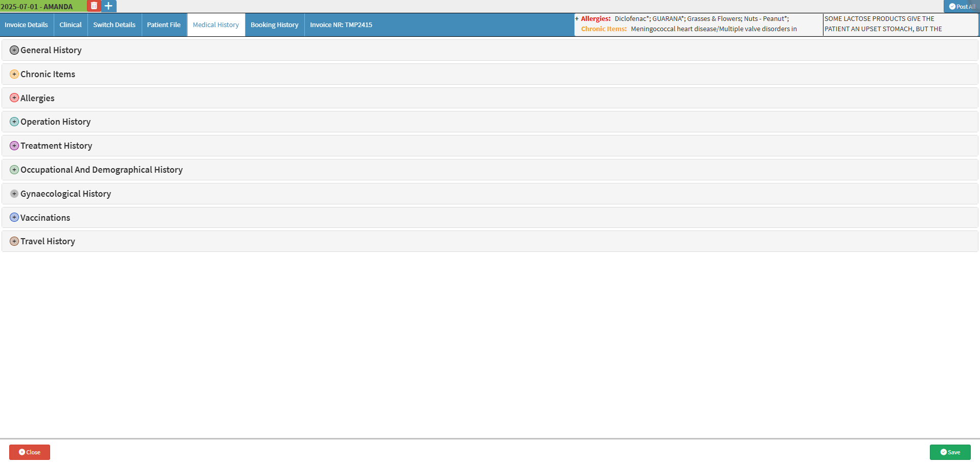The image size is (980, 464).
Task: Expand Vaccinations with blue plus icon
Action: tap(14, 217)
